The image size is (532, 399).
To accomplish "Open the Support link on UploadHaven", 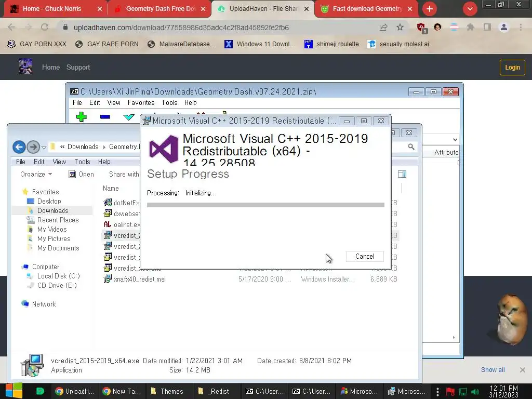I will (78, 67).
